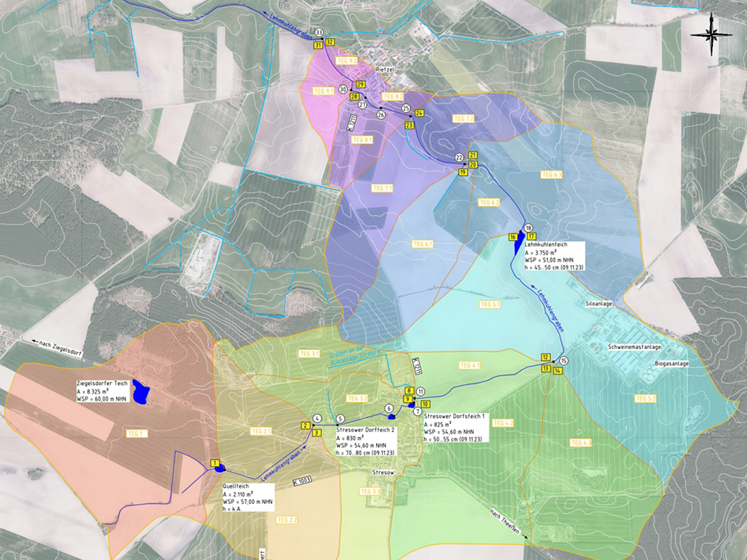Select the K 1003 road label
Image resolution: width=747 pixels, height=560 pixels.
(301, 481)
